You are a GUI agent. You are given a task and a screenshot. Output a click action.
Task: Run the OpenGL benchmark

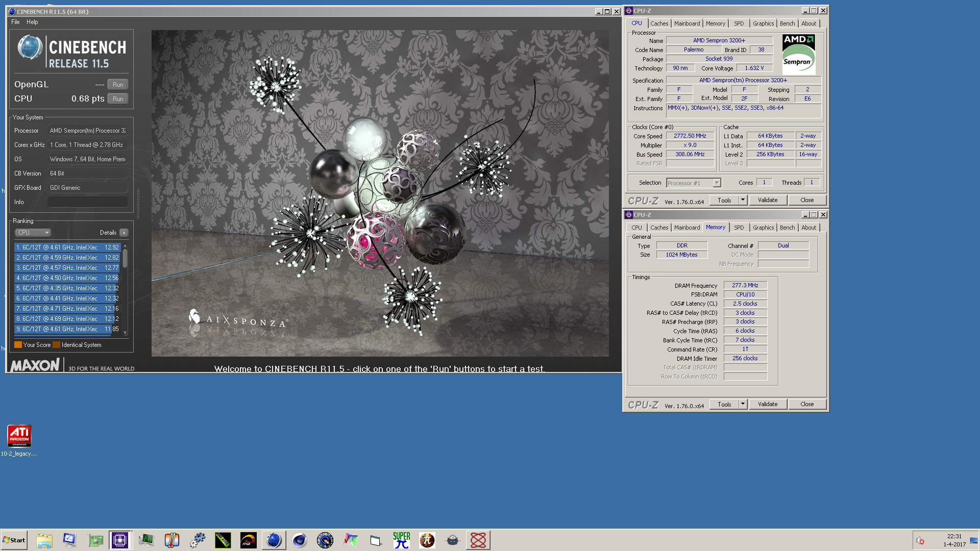118,85
